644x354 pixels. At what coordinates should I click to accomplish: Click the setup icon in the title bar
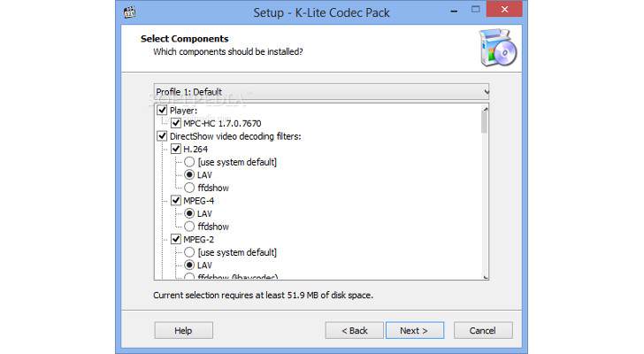[130, 13]
